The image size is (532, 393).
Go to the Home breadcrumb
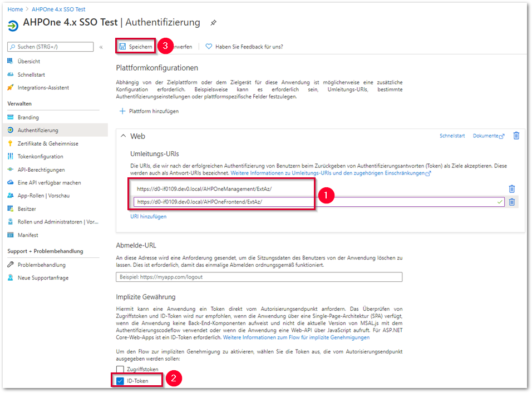15,9
